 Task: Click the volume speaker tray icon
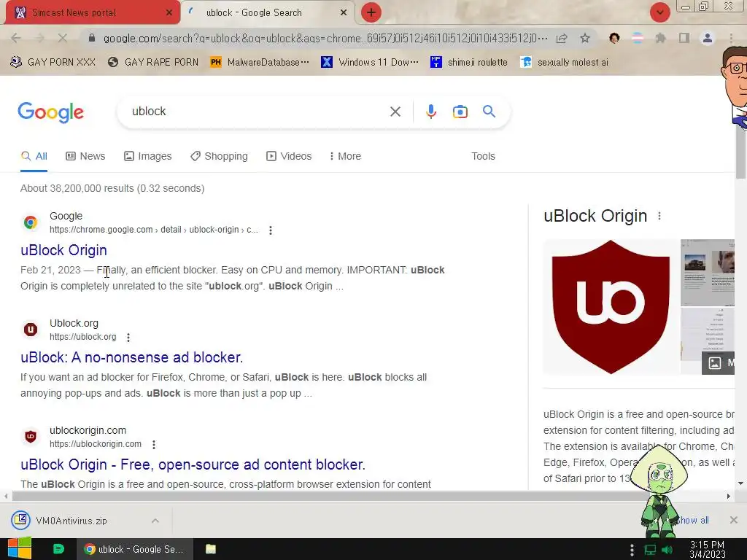667,550
